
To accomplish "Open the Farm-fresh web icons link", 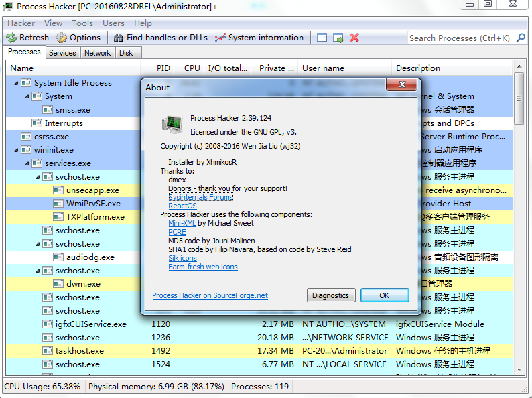I will click(203, 267).
